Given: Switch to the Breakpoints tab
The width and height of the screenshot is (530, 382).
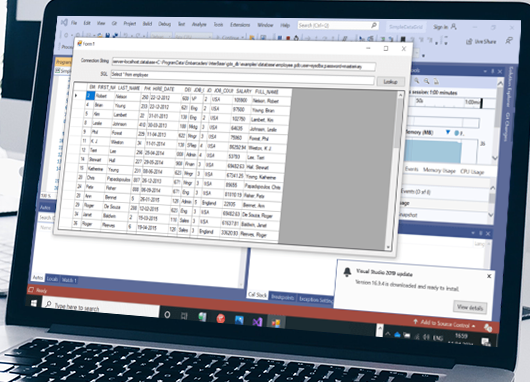Looking at the screenshot, I should (282, 297).
